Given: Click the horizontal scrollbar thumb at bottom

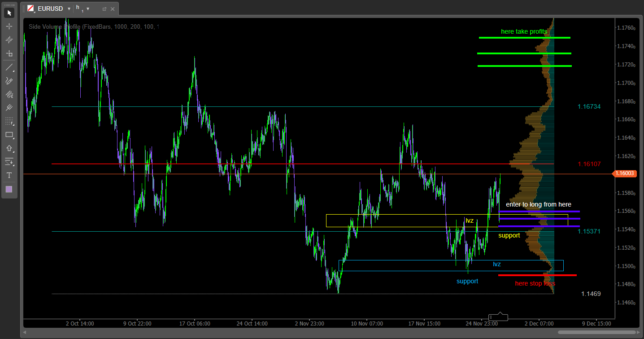Looking at the screenshot, I should tap(597, 332).
